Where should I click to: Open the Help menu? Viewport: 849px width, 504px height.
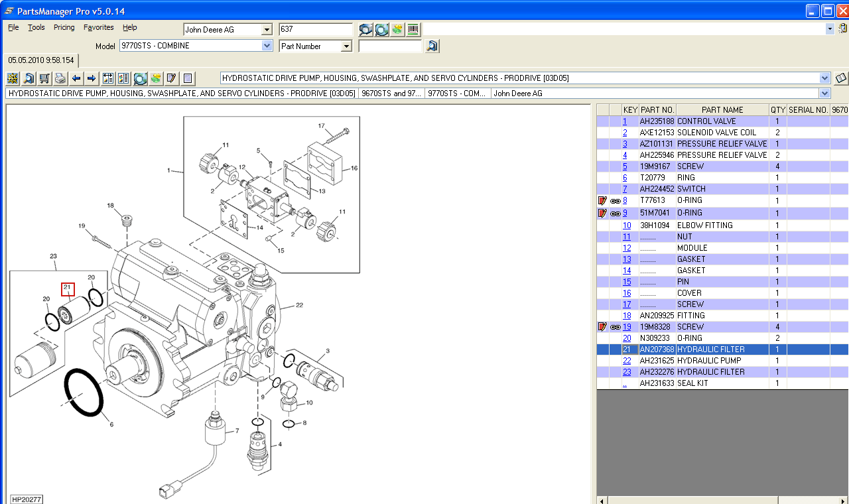coord(130,27)
